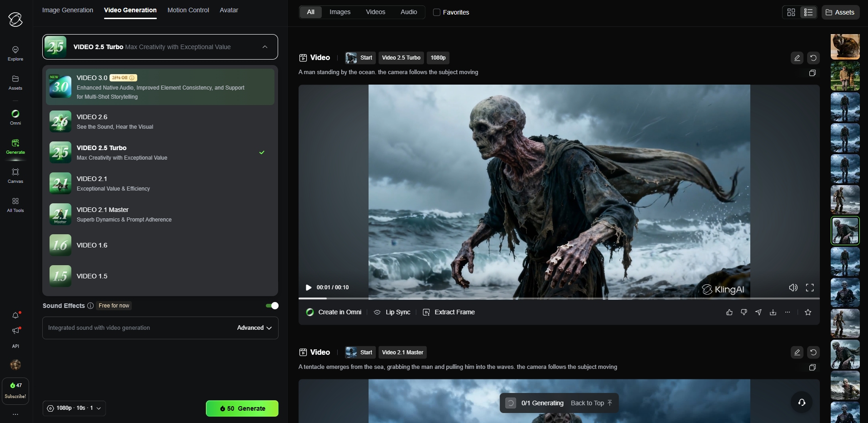Click the video progress bar

(559, 298)
